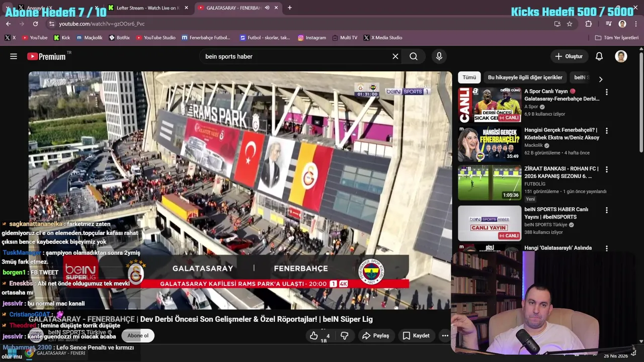
Task: Open options for 'Hangi Galatasaraylı' video
Action: 607,248
